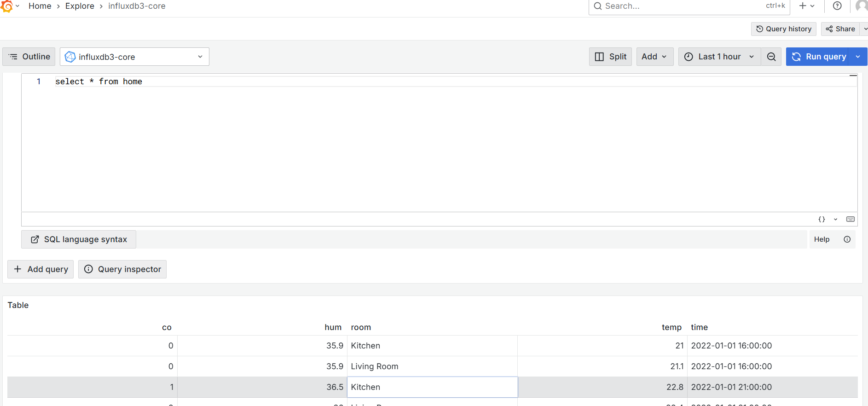The width and height of the screenshot is (868, 406).
Task: Open the Last 1 hour time picker
Action: [x=719, y=57]
